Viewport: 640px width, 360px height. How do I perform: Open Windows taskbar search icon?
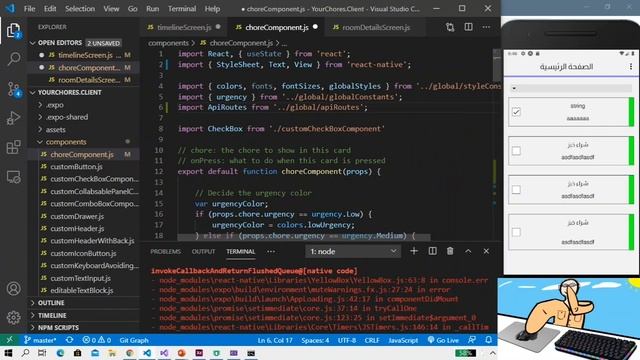click(25, 353)
